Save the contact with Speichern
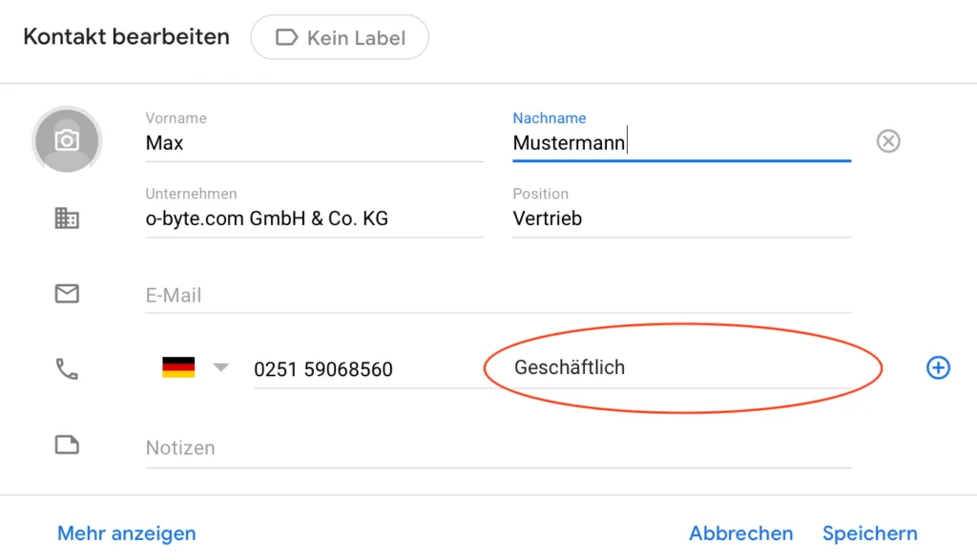This screenshot has width=977, height=560. [869, 533]
